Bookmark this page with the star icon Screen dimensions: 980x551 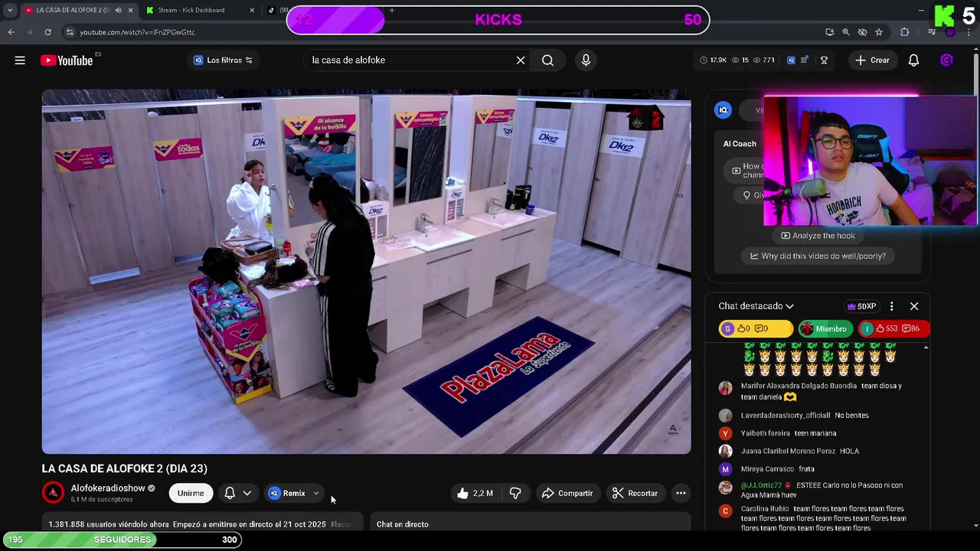(x=879, y=32)
